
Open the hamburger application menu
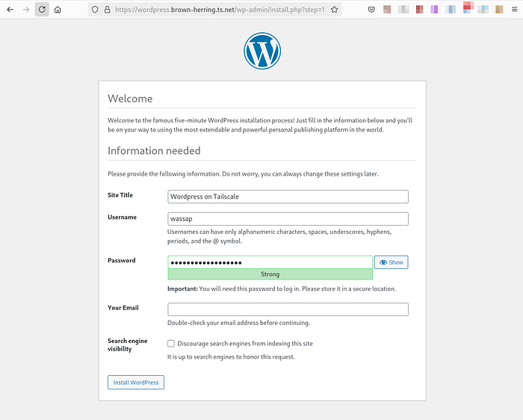point(514,10)
